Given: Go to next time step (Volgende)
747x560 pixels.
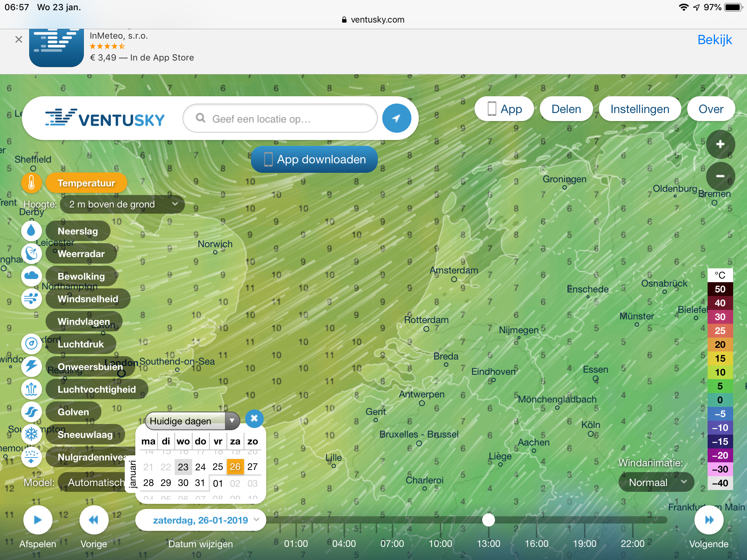Looking at the screenshot, I should point(709,520).
